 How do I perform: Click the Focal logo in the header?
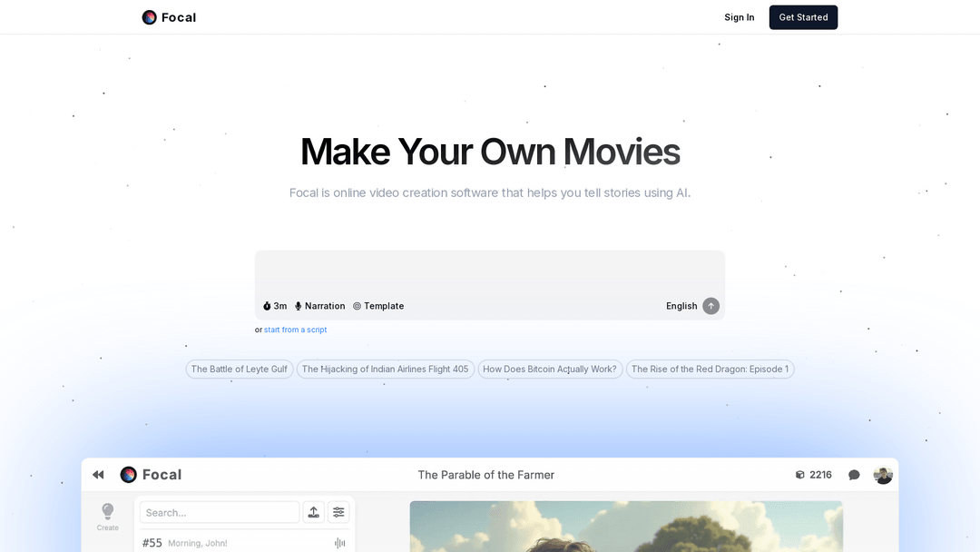click(169, 17)
